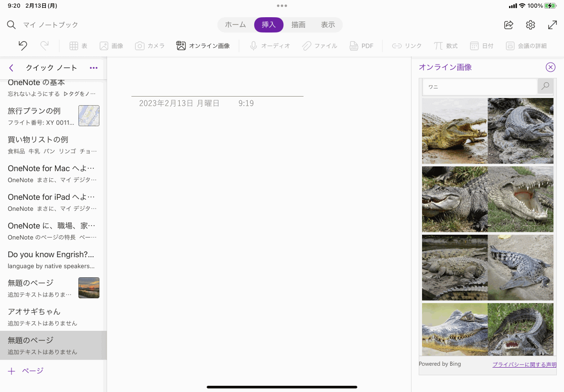
Task: Open the search magnifier in top bar
Action: 11,25
